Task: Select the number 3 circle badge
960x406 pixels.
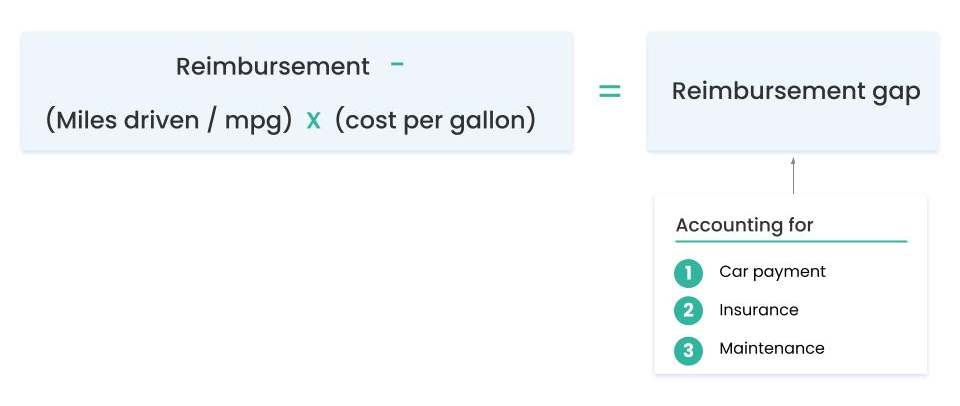Action: tap(688, 350)
